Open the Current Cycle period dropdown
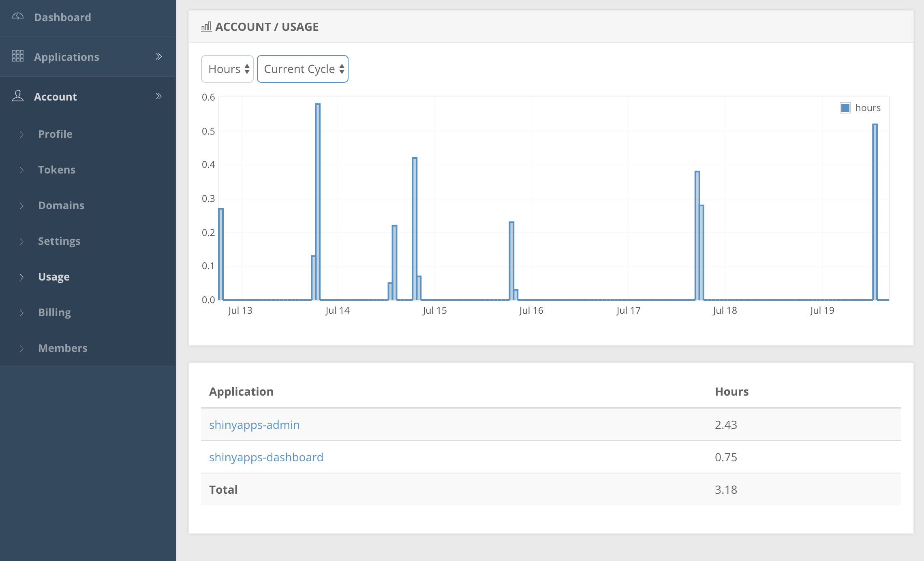924x561 pixels. [x=303, y=69]
